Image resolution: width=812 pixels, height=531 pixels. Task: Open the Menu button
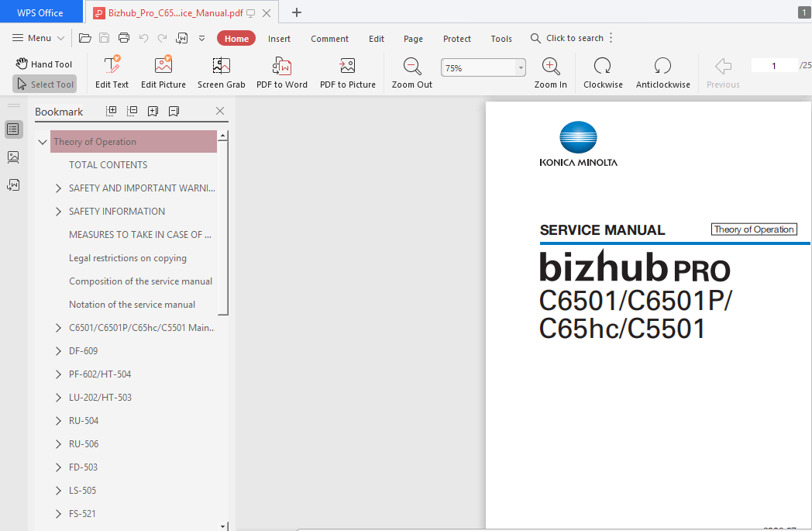tap(38, 38)
